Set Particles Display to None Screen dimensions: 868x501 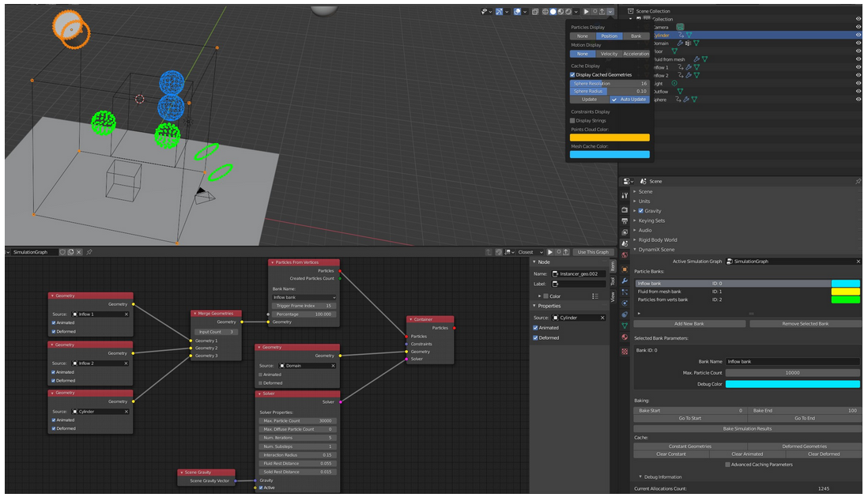tap(583, 36)
